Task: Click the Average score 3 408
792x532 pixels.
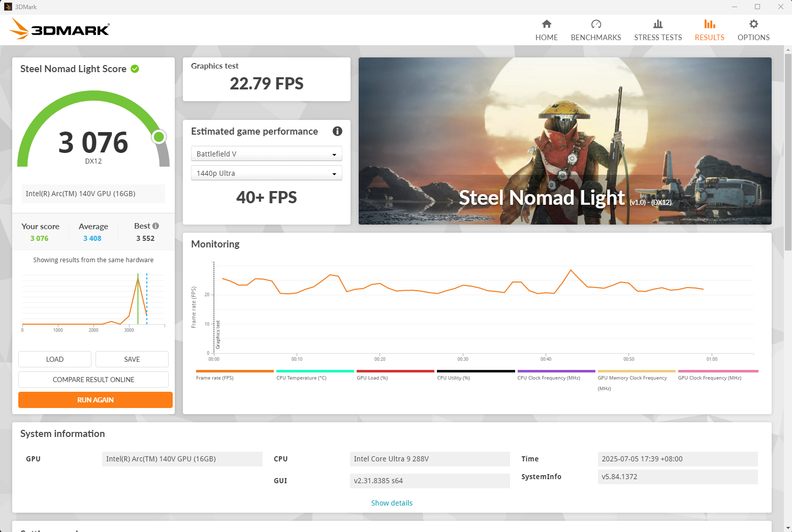Action: [x=92, y=238]
